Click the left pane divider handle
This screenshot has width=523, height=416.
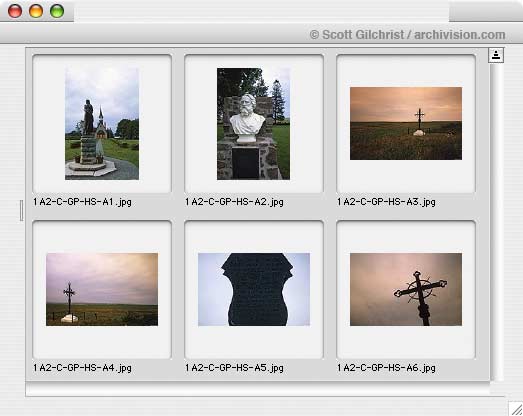coord(21,211)
